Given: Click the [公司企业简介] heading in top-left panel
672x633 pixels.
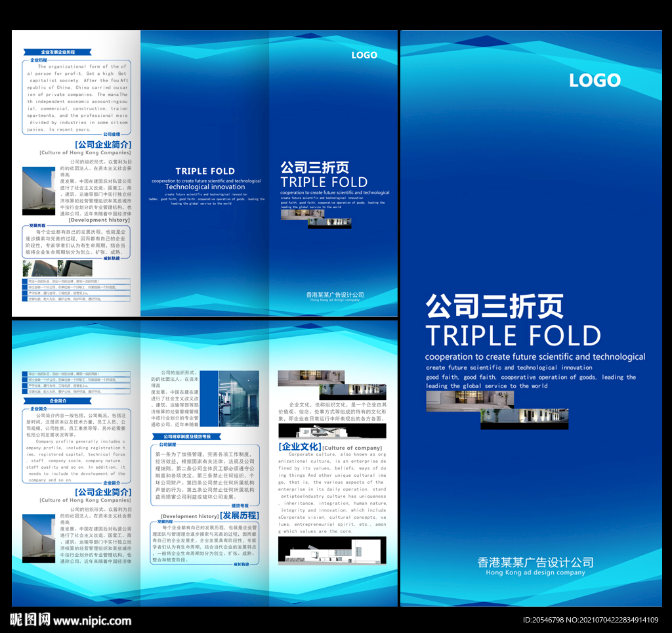Looking at the screenshot, I should (x=103, y=144).
